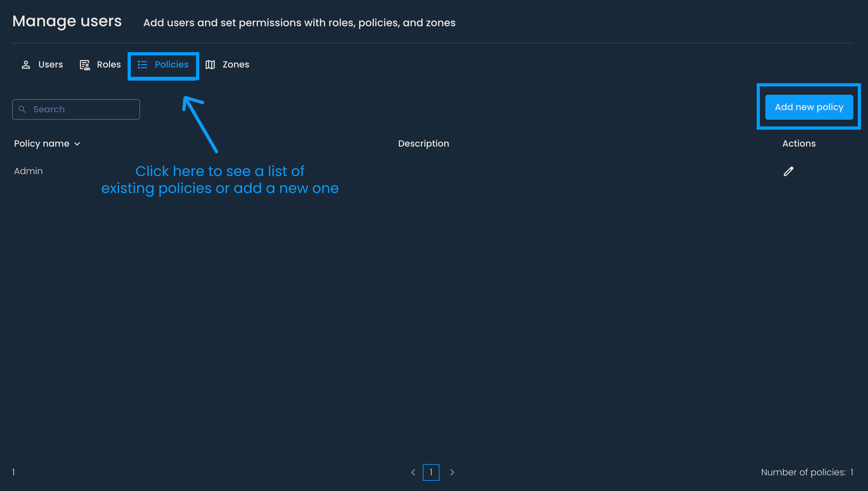Image resolution: width=868 pixels, height=491 pixels.
Task: Toggle sort chevron beside Policy name
Action: pos(77,144)
